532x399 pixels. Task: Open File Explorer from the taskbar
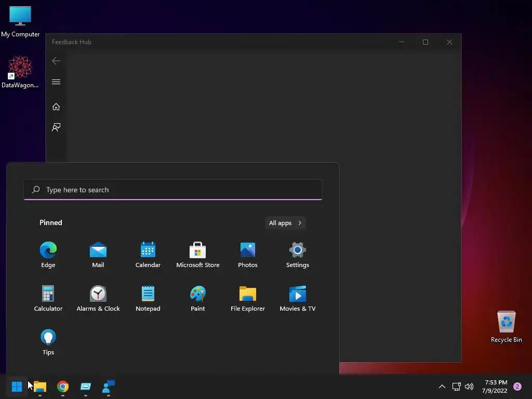pos(40,387)
